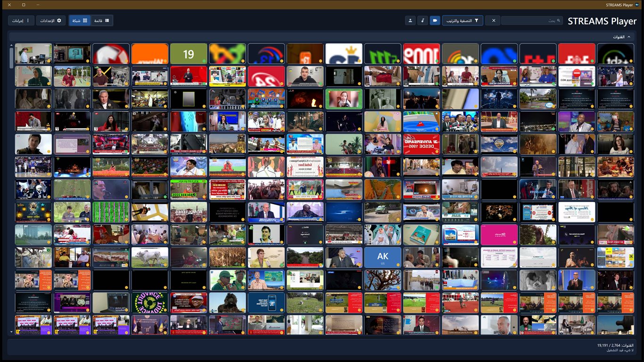The image size is (644, 362).
Task: Clear the search with the X button
Action: [493, 21]
